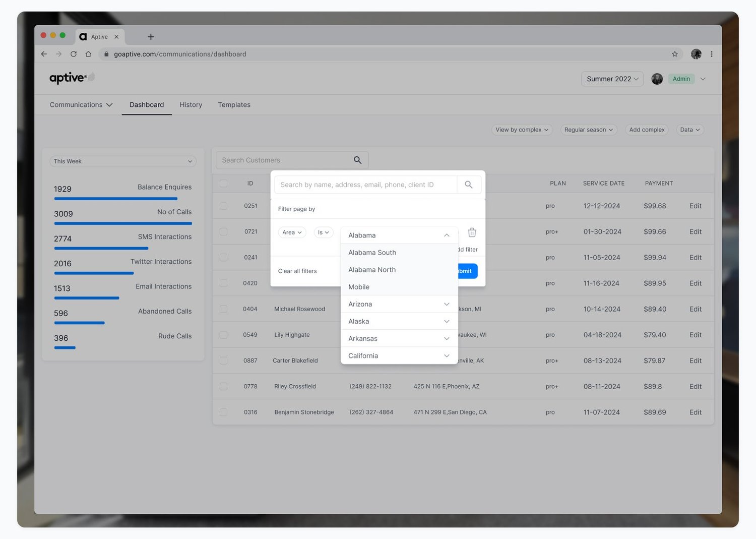Switch to the Templates tab

pyautogui.click(x=234, y=105)
